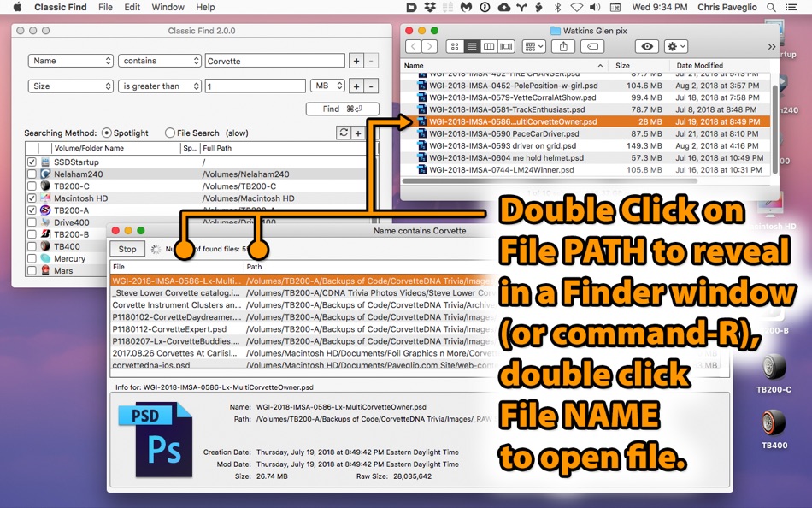
Task: Switch Finder to list view
Action: pos(472,47)
